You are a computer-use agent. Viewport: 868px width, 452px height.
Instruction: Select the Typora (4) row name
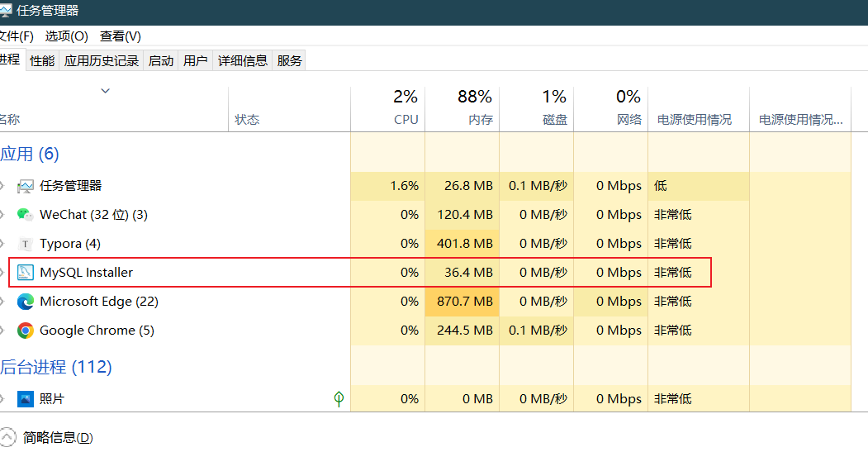[x=70, y=244]
